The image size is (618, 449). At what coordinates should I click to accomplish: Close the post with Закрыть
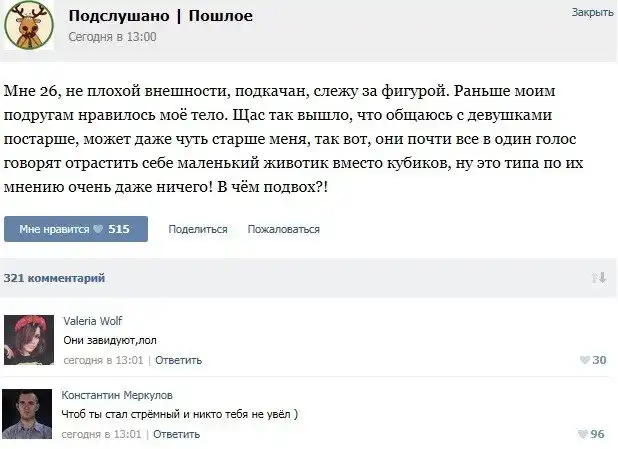coord(592,12)
